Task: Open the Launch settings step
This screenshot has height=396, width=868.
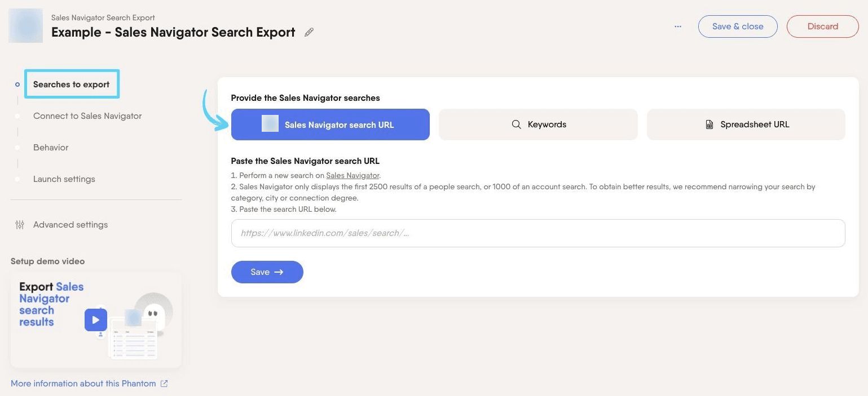Action: [x=64, y=179]
